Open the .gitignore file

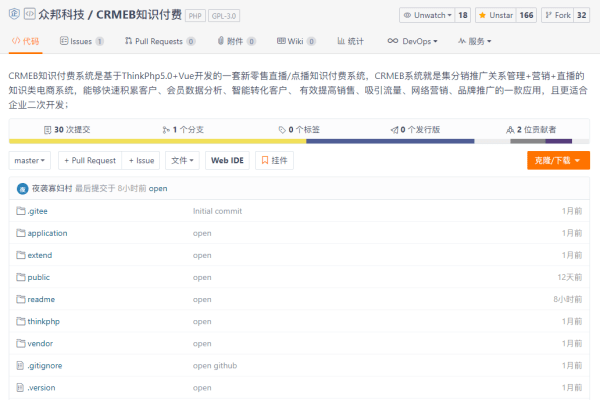(x=45, y=366)
